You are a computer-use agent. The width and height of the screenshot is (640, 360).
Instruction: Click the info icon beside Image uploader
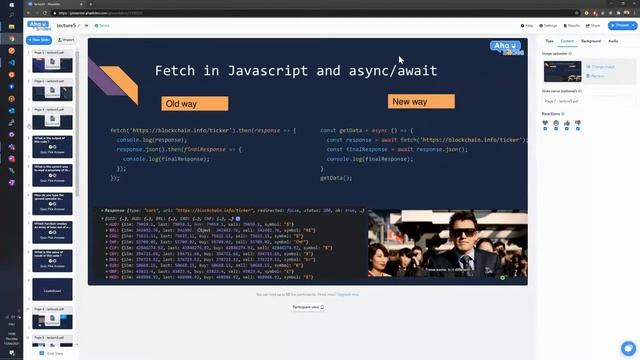tap(570, 53)
